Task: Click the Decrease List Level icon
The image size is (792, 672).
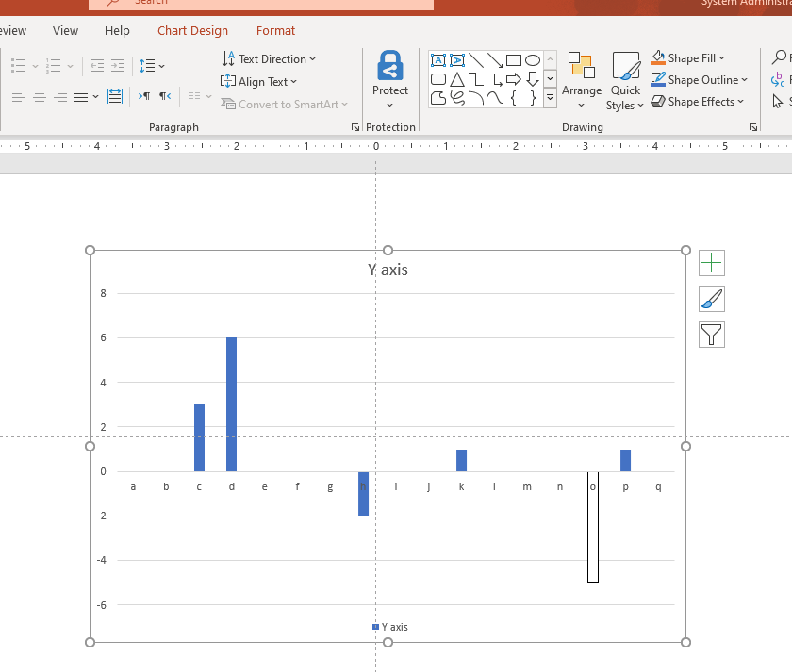Action: coord(97,66)
